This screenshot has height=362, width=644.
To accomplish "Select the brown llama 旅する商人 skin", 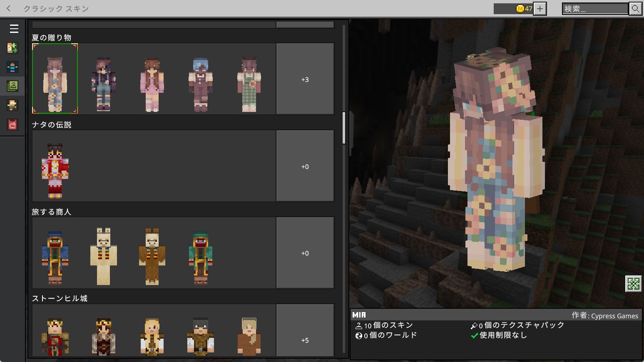I will click(x=152, y=256).
